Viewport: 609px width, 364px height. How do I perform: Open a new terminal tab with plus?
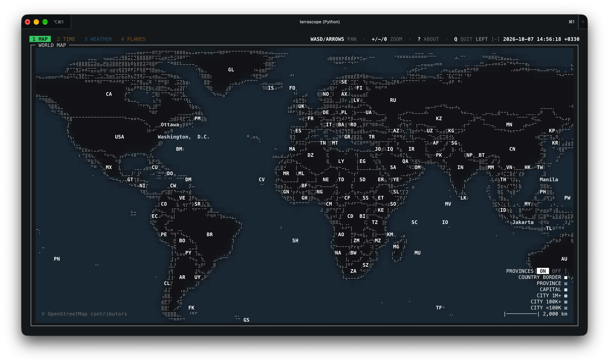tap(583, 22)
